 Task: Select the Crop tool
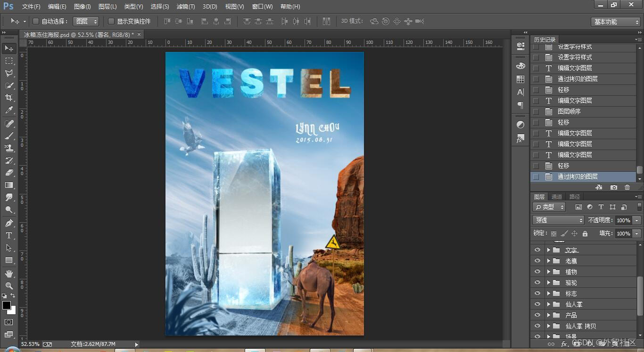point(9,98)
